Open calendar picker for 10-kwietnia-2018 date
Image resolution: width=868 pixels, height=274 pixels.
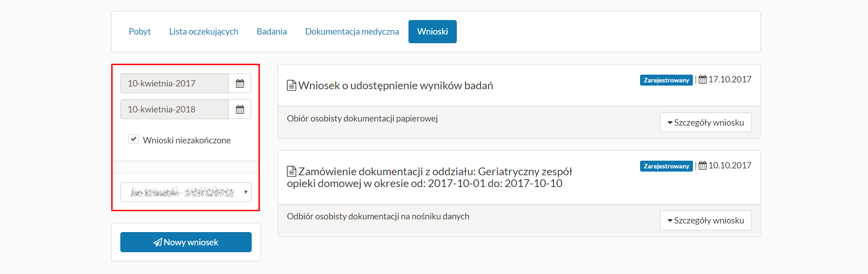(x=240, y=109)
